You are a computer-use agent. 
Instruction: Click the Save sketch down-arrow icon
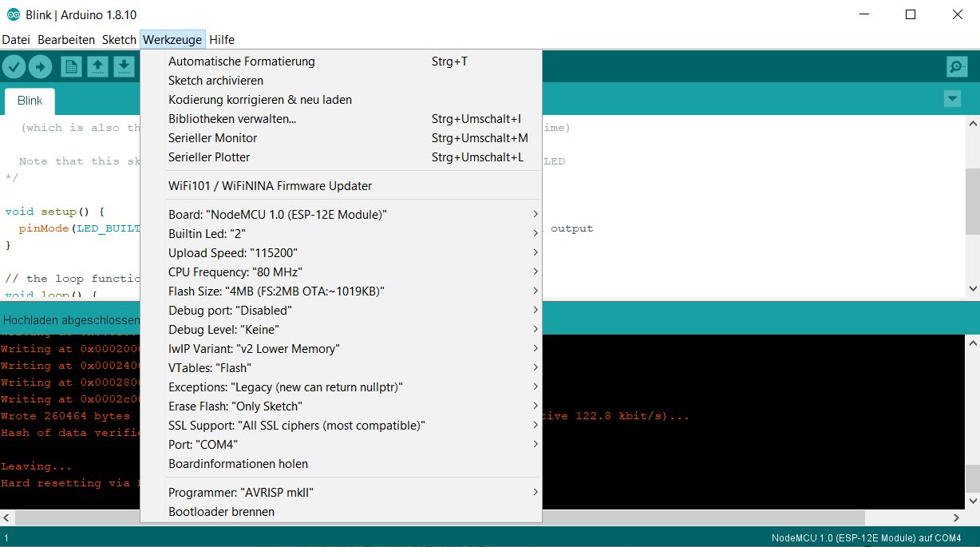pyautogui.click(x=123, y=67)
